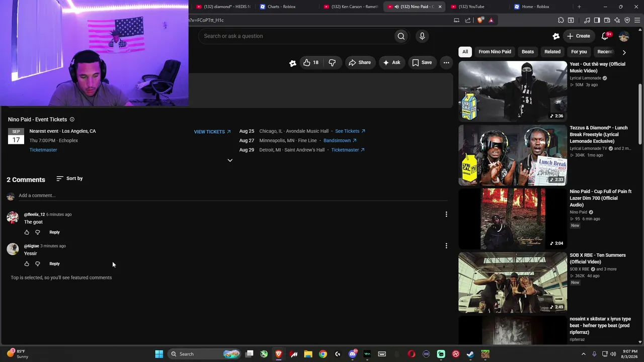Open Bandsintown link for Minneapolis
Viewport: 644px width, 362px height.
340,141
